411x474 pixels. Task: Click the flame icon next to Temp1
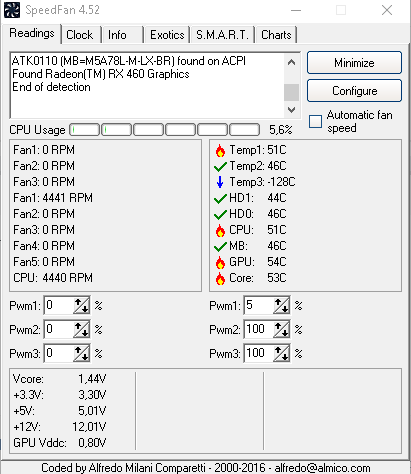point(220,151)
